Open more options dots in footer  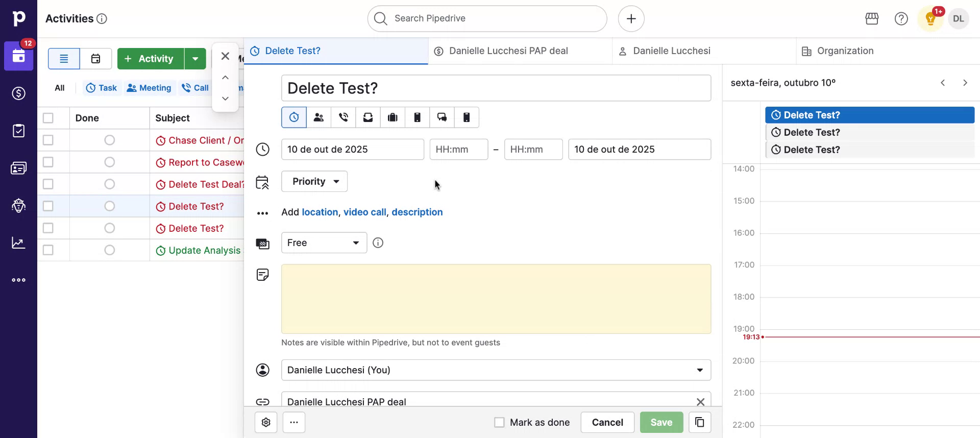(x=294, y=422)
